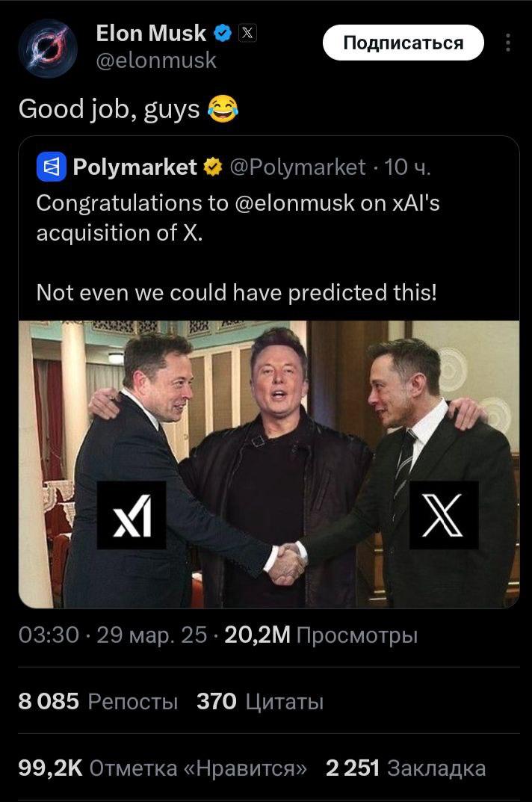
Task: Click the X affiliation badge beside the name
Action: tap(247, 33)
